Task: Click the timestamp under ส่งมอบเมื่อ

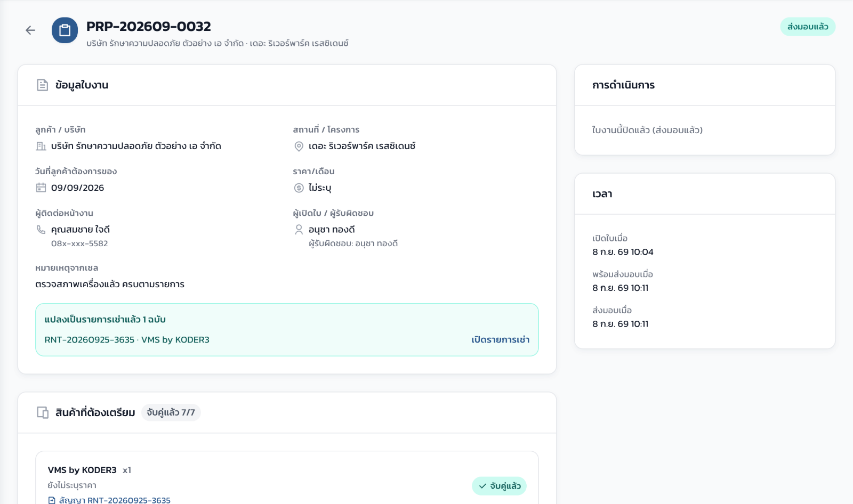Action: coord(621,324)
